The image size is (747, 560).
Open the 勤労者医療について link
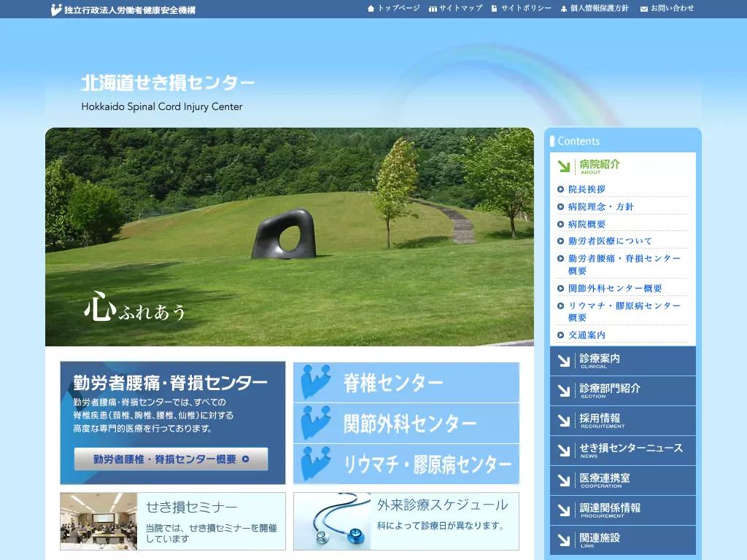(x=610, y=241)
